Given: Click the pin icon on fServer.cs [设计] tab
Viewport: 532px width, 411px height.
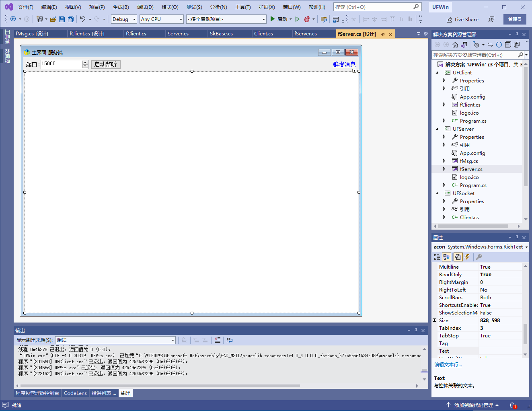Looking at the screenshot, I should [x=383, y=35].
